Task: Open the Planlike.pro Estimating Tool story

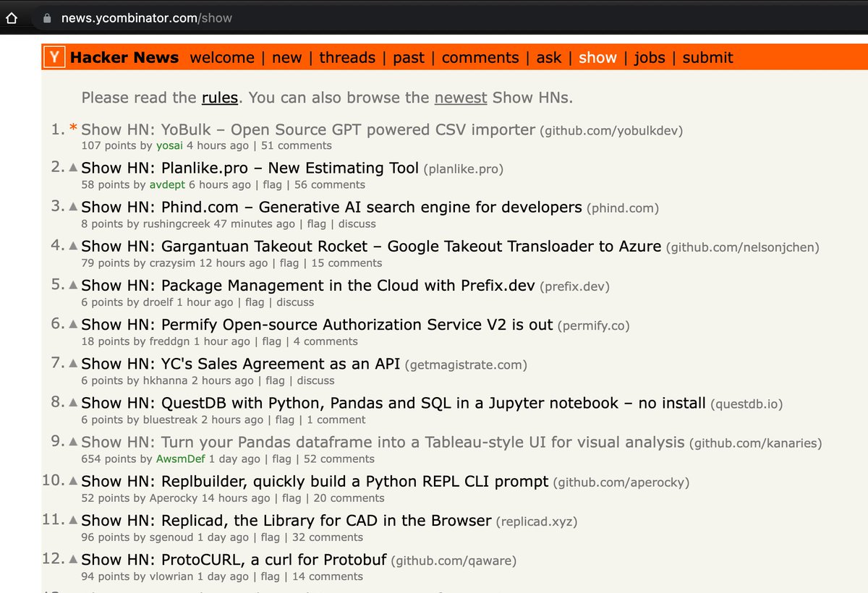Action: click(250, 168)
